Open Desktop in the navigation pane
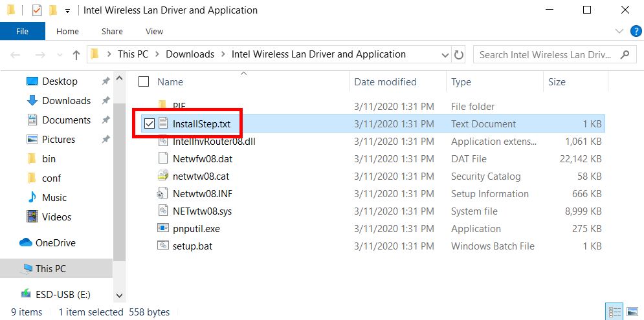The image size is (644, 320). [x=60, y=81]
